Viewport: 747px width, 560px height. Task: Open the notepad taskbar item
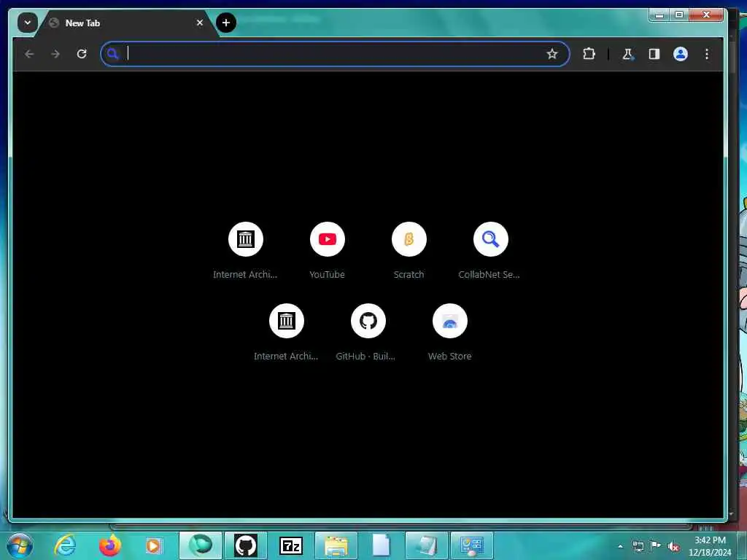click(x=426, y=545)
